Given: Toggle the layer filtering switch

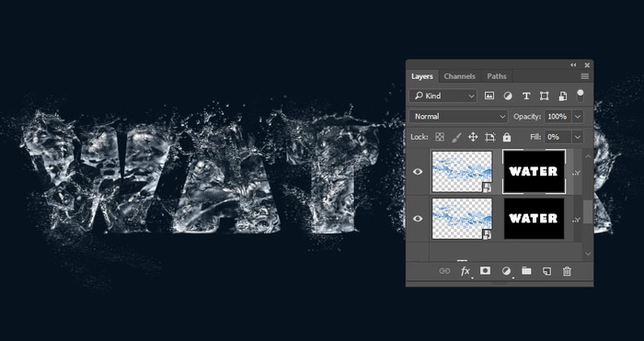Looking at the screenshot, I should (580, 96).
